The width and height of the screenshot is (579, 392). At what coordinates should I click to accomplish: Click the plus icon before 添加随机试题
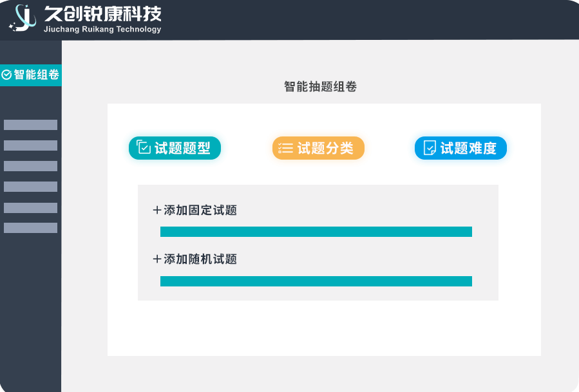pos(157,259)
